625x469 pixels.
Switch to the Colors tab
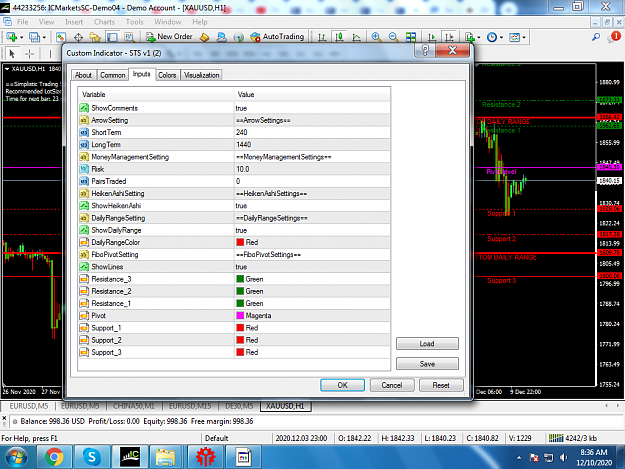(x=167, y=75)
